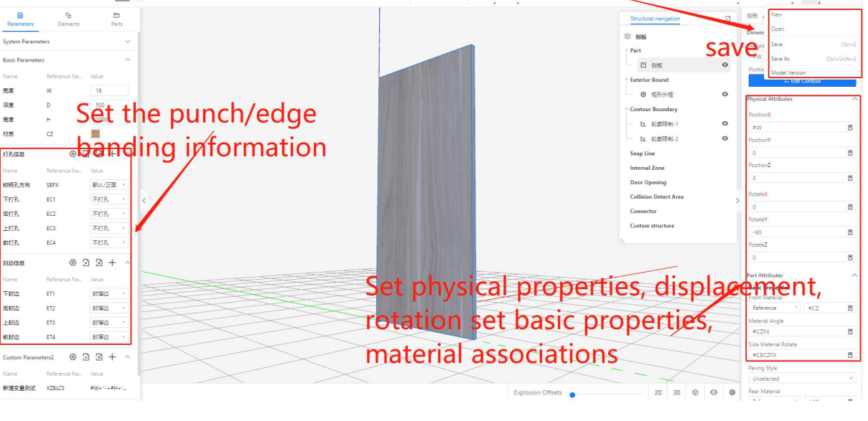Open the 上打孔 EC3 dropdown
The width and height of the screenshot is (868, 421).
click(x=109, y=228)
